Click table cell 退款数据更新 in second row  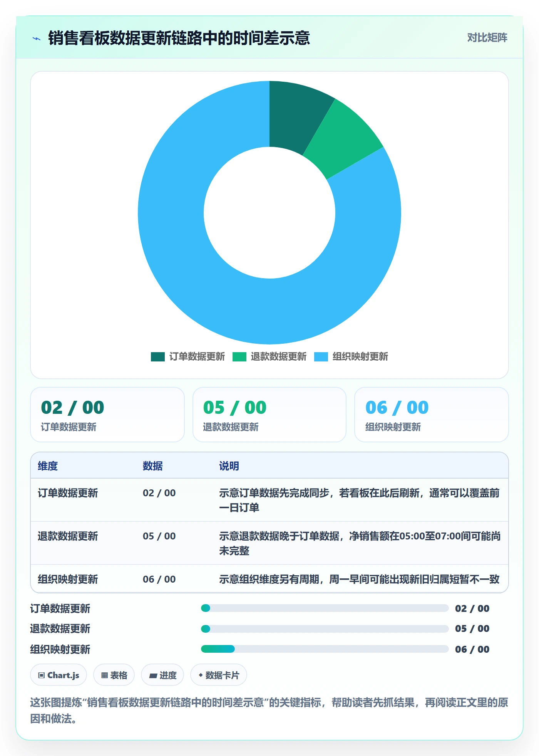click(68, 536)
